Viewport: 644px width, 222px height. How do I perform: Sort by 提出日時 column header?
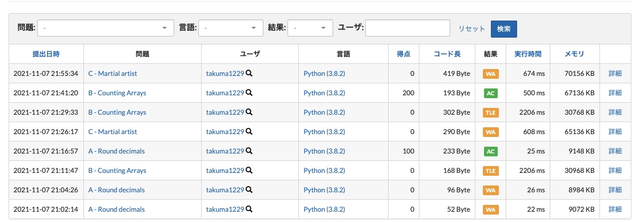point(46,54)
